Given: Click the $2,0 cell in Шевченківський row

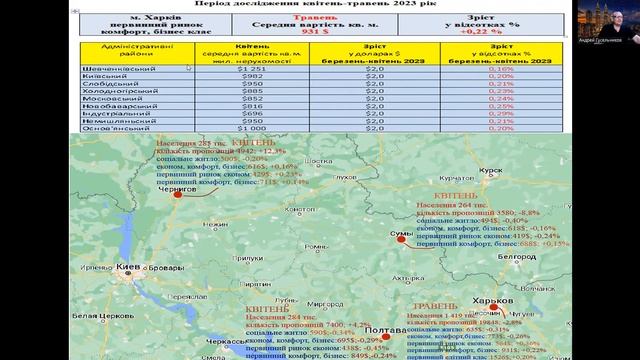Looking at the screenshot, I should (x=375, y=69).
